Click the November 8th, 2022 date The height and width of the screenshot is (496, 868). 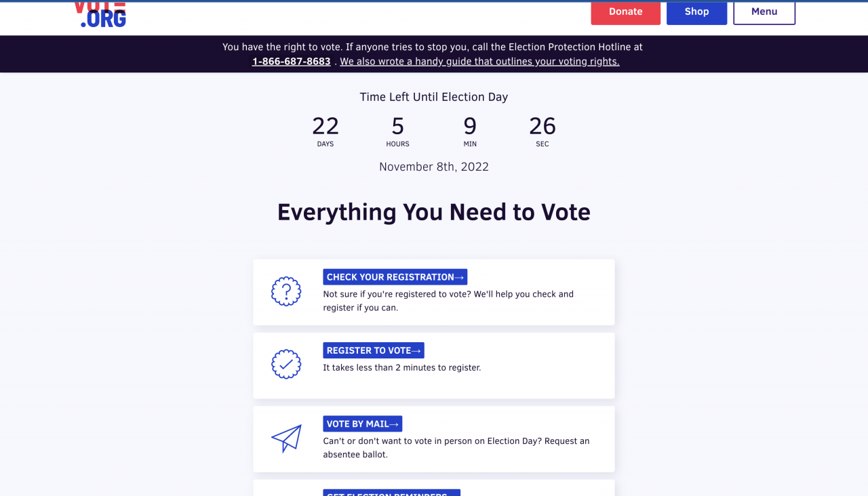434,167
